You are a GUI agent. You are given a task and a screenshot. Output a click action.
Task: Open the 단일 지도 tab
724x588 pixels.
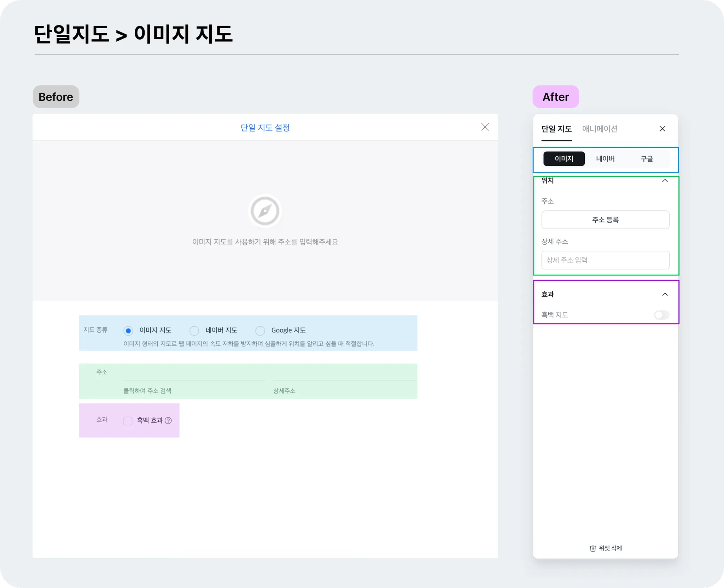tap(556, 129)
